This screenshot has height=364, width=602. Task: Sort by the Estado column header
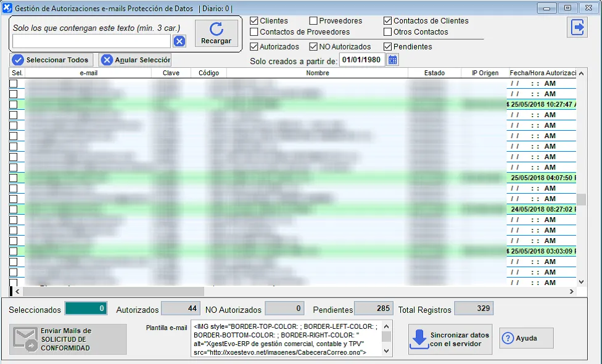(x=434, y=73)
